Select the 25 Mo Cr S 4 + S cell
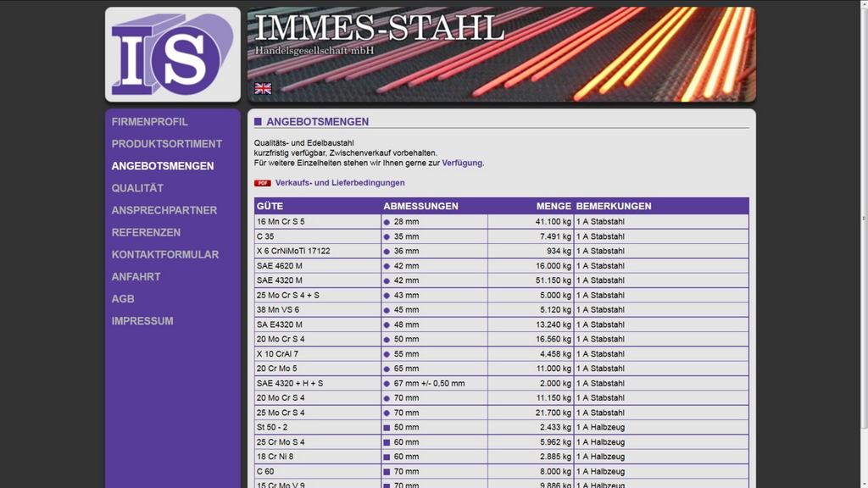The image size is (868, 488). coord(318,295)
